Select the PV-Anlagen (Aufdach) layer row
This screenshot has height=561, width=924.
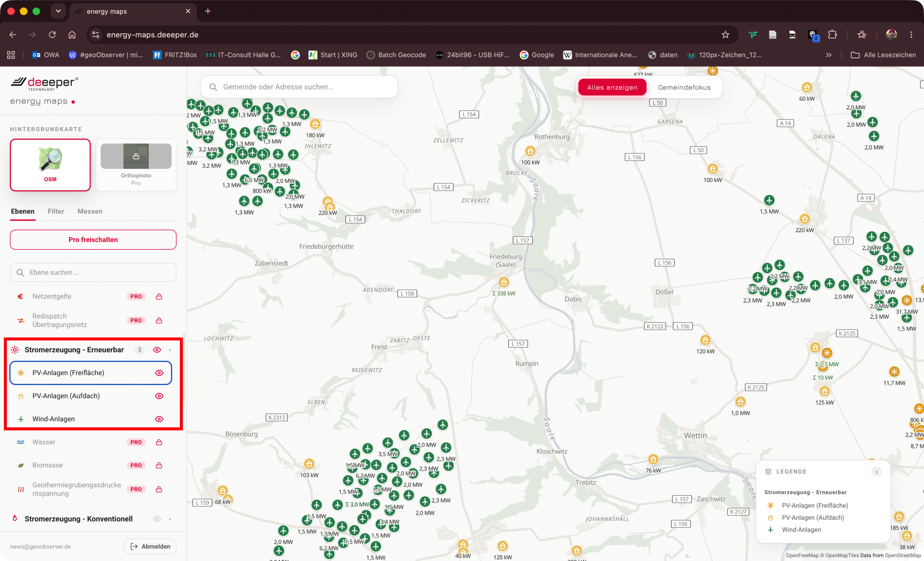(x=91, y=396)
